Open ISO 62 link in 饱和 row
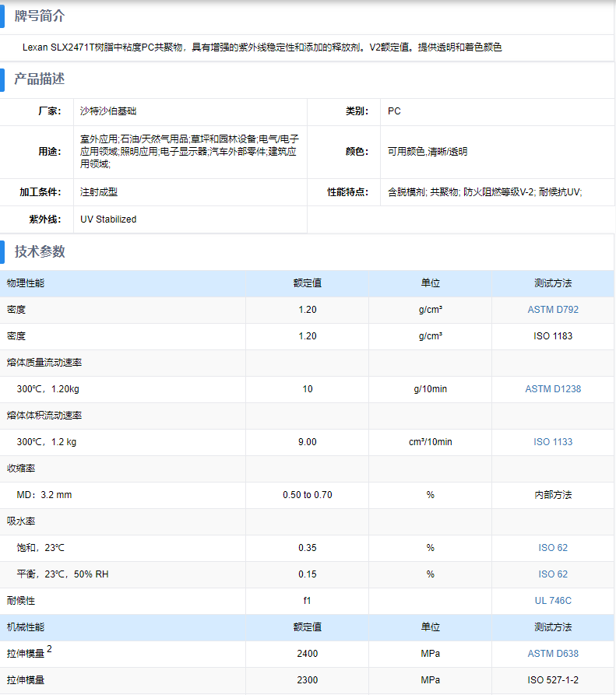The width and height of the screenshot is (616, 695). tap(553, 548)
